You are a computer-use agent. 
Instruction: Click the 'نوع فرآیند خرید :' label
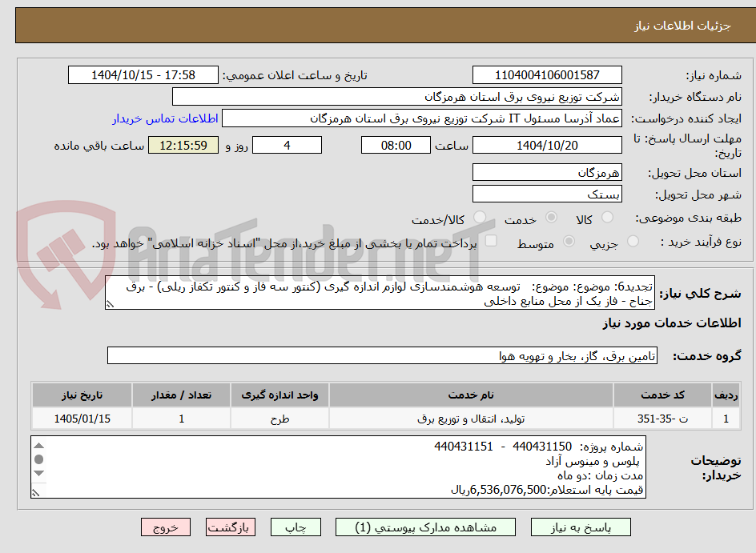click(701, 242)
